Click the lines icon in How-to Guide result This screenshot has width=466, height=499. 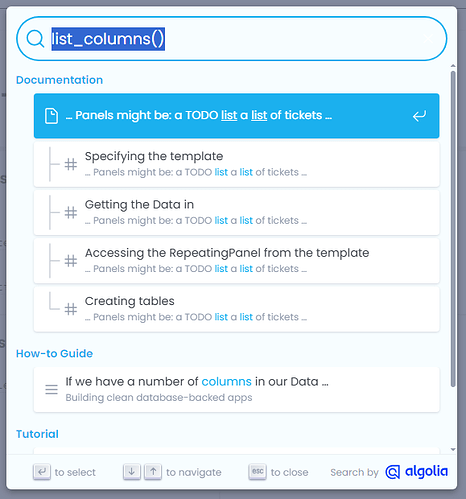coord(51,389)
